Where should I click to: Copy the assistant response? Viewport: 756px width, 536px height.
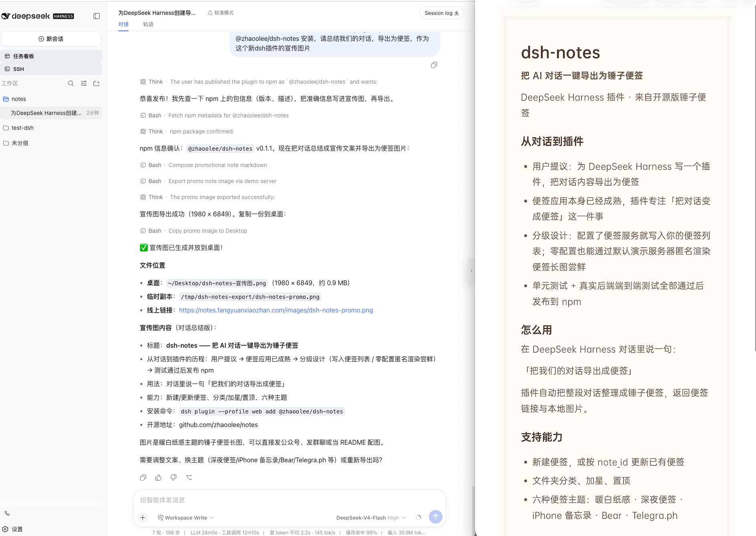143,478
